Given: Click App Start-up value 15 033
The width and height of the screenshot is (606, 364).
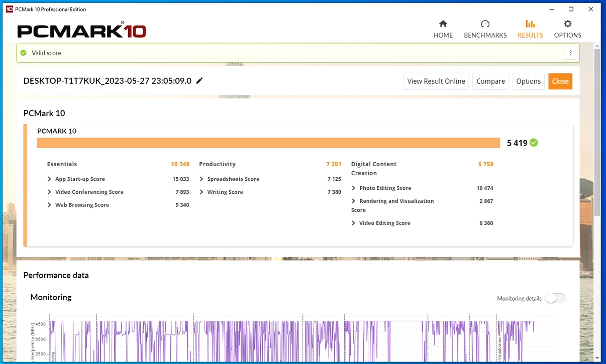Looking at the screenshot, I should coord(180,179).
